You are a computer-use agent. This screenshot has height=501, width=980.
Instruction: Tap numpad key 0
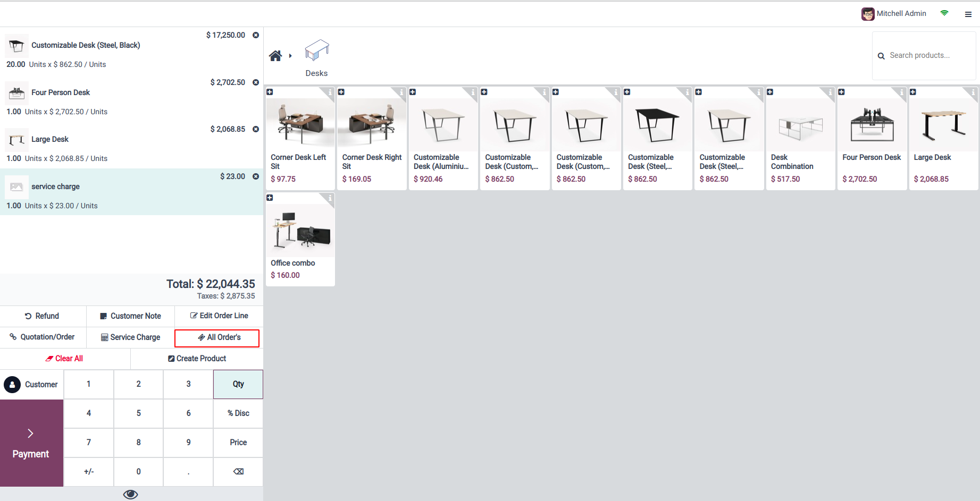click(x=138, y=472)
